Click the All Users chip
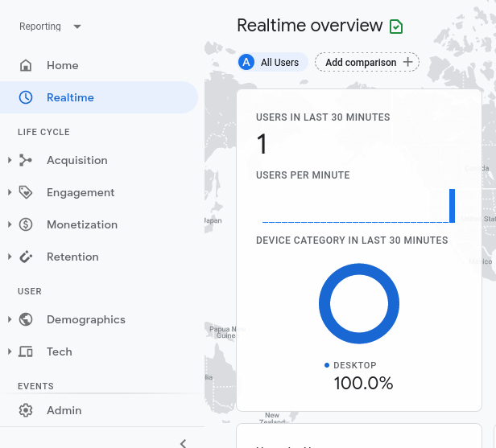The height and width of the screenshot is (448, 496). tap(273, 62)
